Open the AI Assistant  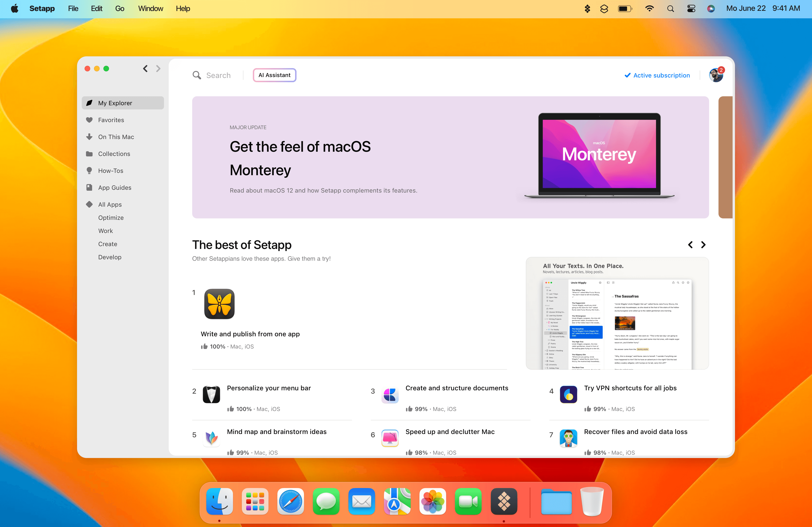coord(274,75)
